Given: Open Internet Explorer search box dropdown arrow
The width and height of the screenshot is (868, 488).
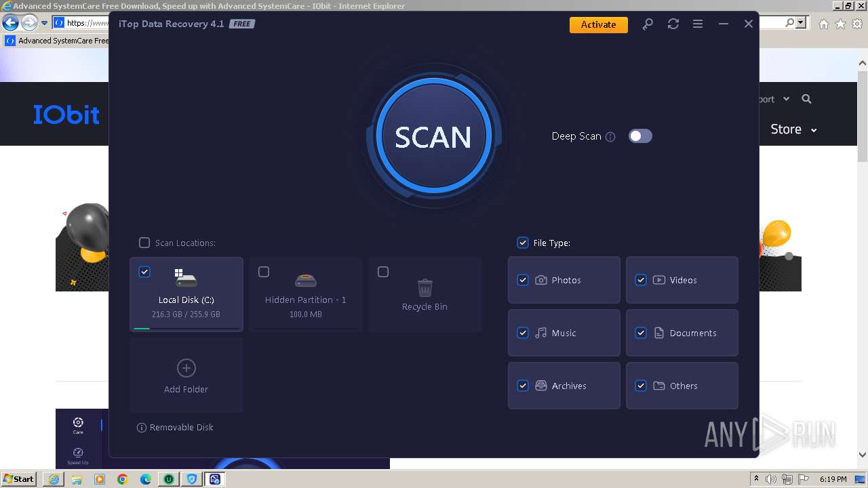Looking at the screenshot, I should [x=801, y=22].
